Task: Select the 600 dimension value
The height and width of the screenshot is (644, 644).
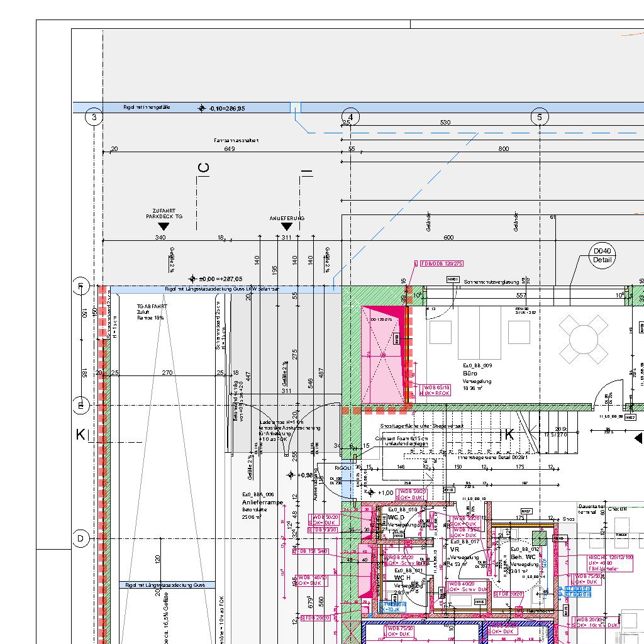Action: (x=448, y=237)
